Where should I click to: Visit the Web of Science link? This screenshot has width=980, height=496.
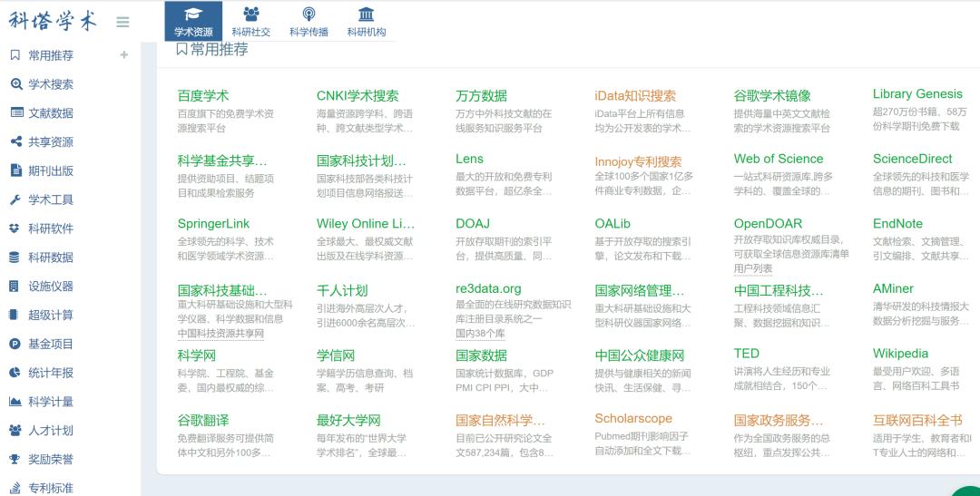click(779, 159)
